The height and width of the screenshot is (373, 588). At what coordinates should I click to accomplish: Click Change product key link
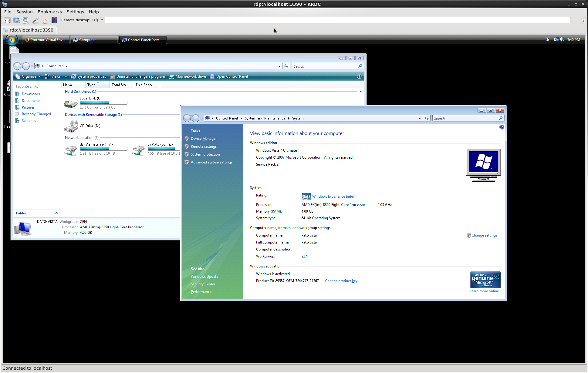click(341, 281)
